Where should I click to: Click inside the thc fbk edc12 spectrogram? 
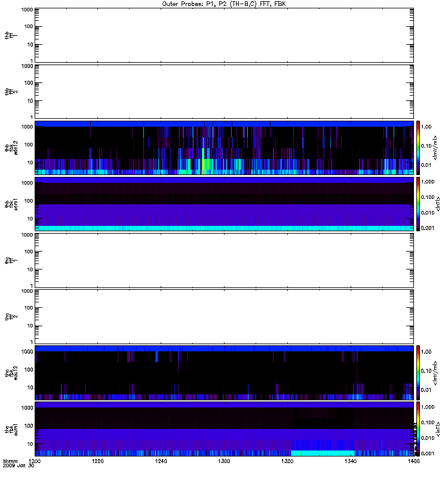224,373
